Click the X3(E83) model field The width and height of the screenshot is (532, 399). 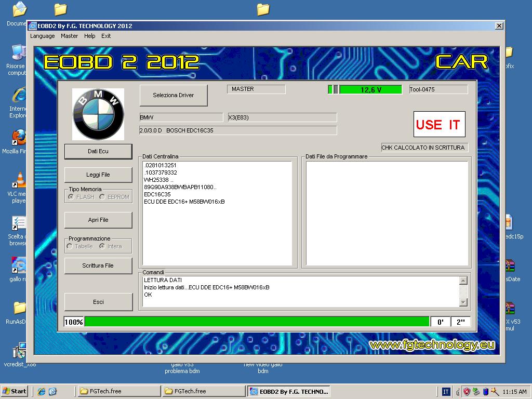point(282,117)
